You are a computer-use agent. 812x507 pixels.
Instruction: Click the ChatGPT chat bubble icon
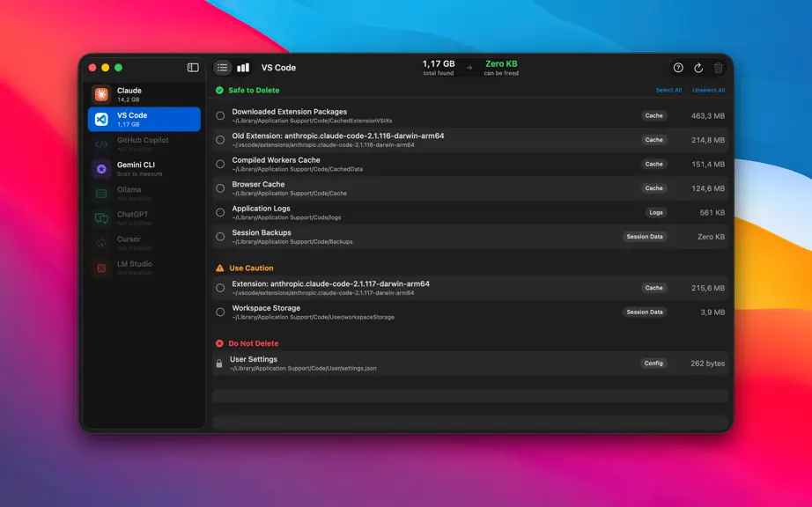[x=101, y=218]
